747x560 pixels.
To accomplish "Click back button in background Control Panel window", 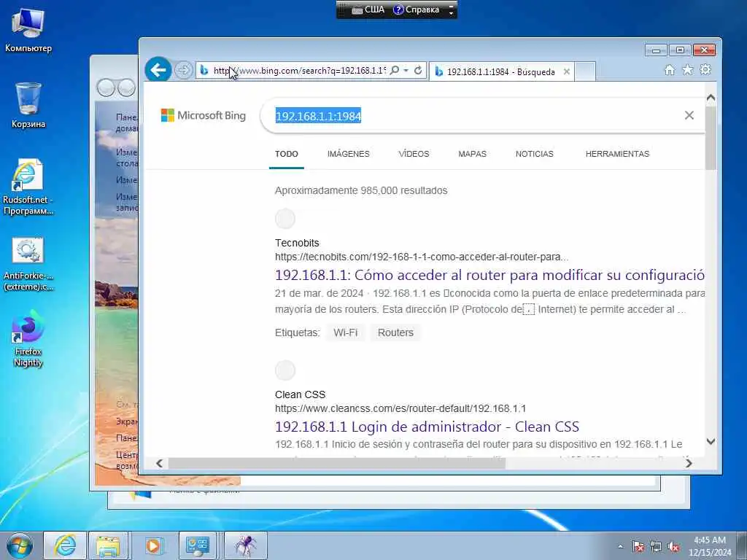I will click(106, 87).
